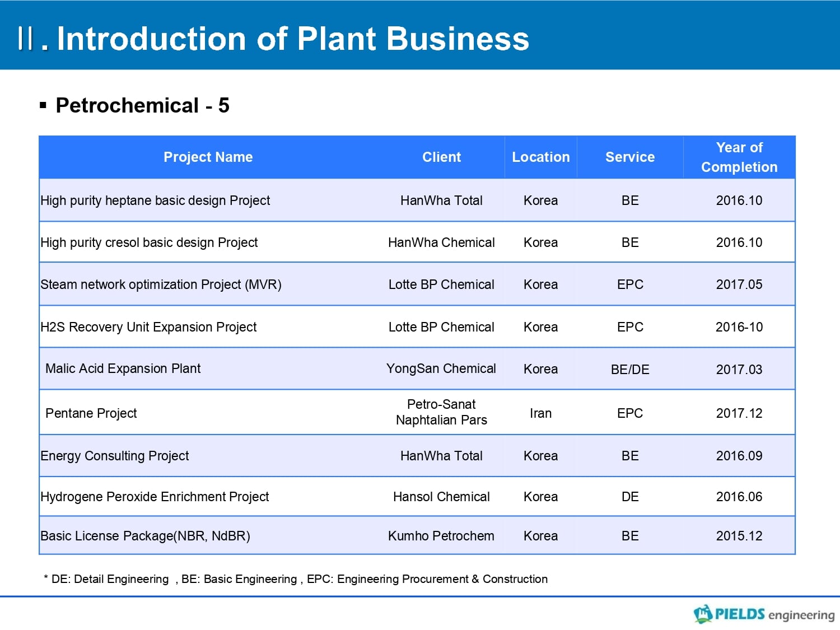Viewport: 840px width, 630px height.
Task: Click completion date '2017.05'
Action: [x=739, y=284]
